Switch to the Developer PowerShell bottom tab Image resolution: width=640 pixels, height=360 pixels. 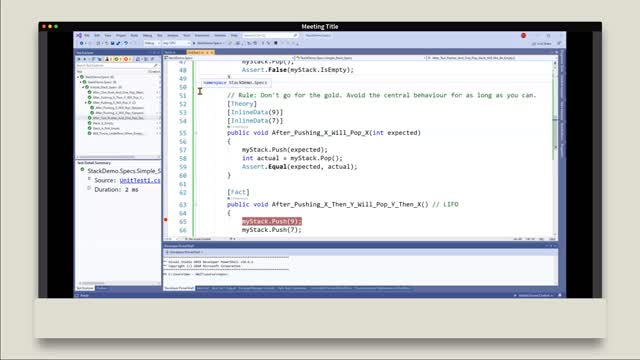(179, 289)
